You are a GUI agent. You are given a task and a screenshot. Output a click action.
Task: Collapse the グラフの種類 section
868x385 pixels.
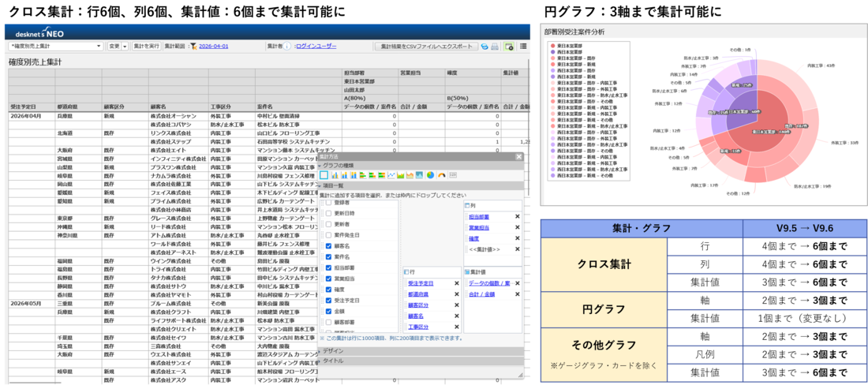tap(420, 166)
